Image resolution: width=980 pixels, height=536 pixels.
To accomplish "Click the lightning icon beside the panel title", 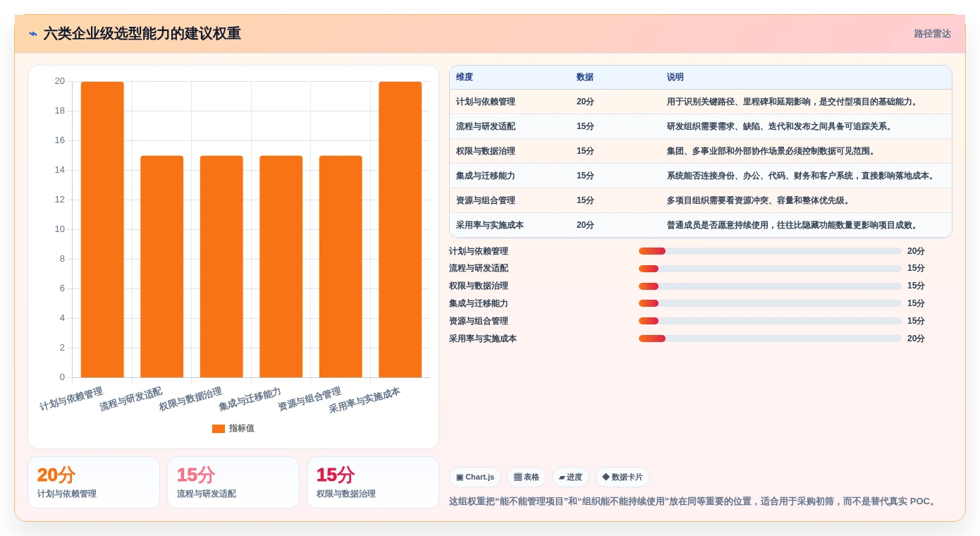I will (x=33, y=34).
